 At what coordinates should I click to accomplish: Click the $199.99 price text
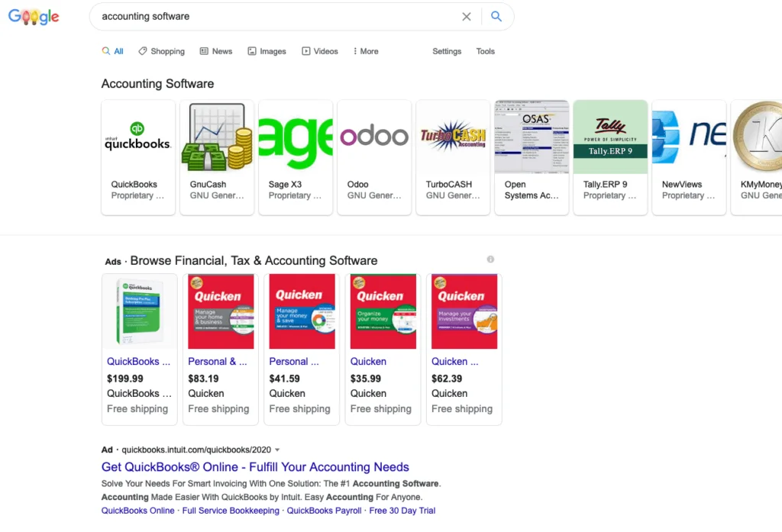(x=125, y=379)
